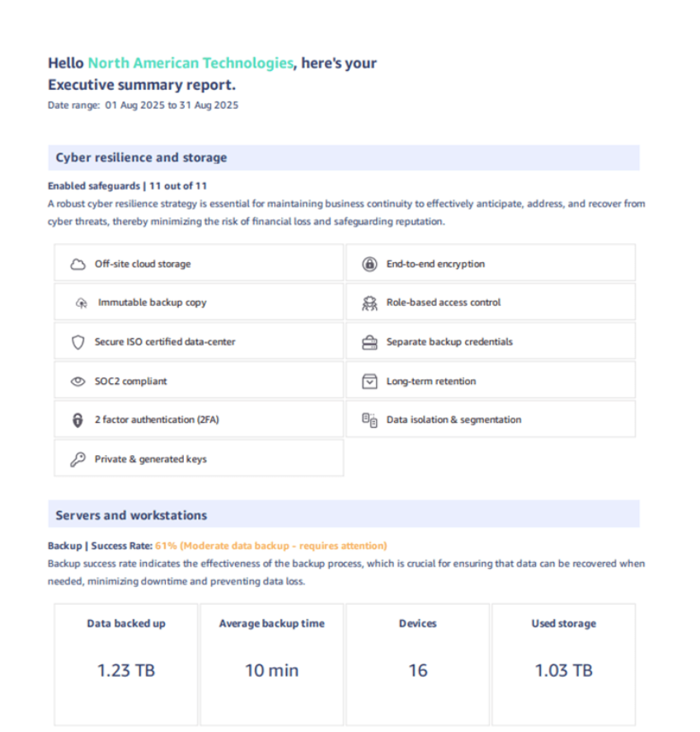Click the Private & generated keys key icon

(78, 460)
